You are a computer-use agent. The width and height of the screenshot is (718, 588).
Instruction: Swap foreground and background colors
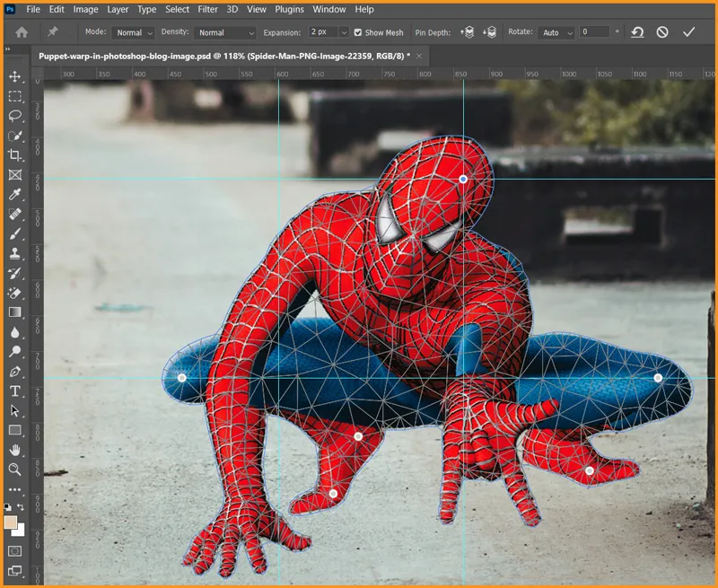pos(22,508)
